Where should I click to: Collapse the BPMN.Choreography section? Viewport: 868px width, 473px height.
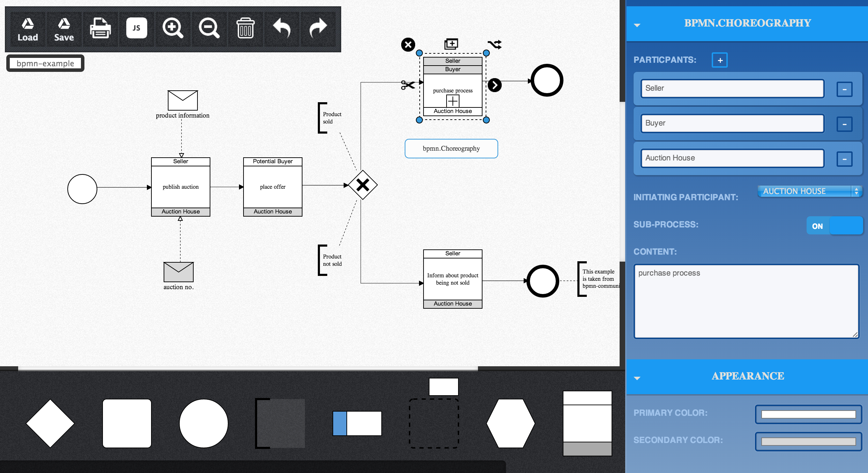[637, 25]
